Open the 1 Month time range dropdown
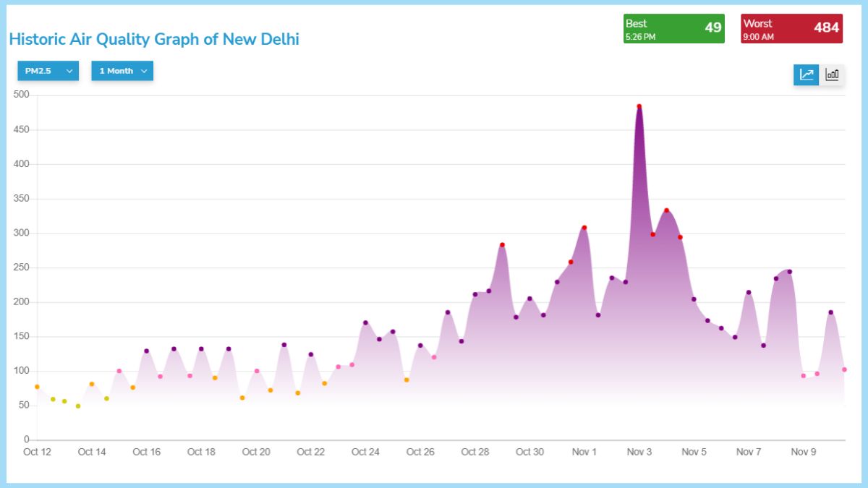Image resolution: width=868 pixels, height=488 pixels. [x=122, y=71]
